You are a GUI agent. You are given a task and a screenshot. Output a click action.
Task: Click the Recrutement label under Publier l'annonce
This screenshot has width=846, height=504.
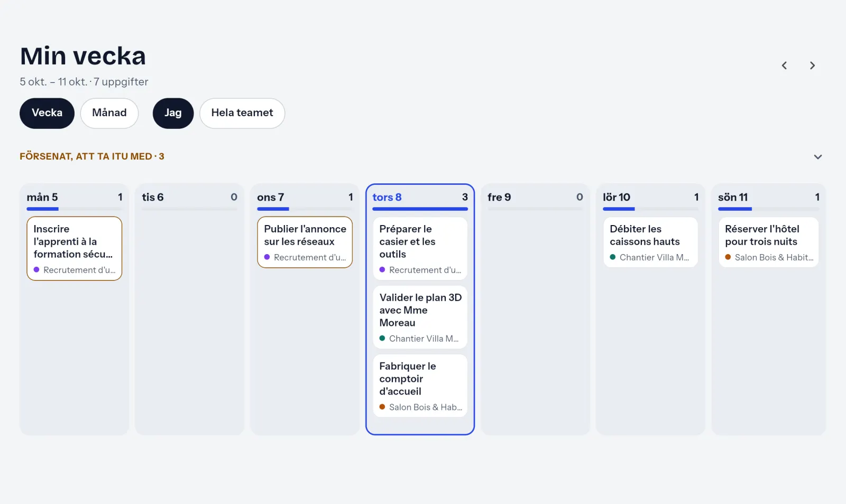click(x=310, y=257)
